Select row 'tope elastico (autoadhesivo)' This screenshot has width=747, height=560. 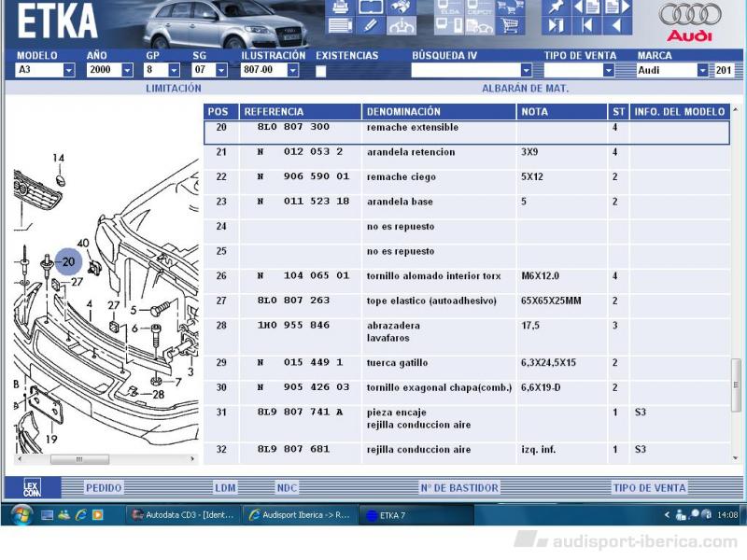(x=467, y=306)
